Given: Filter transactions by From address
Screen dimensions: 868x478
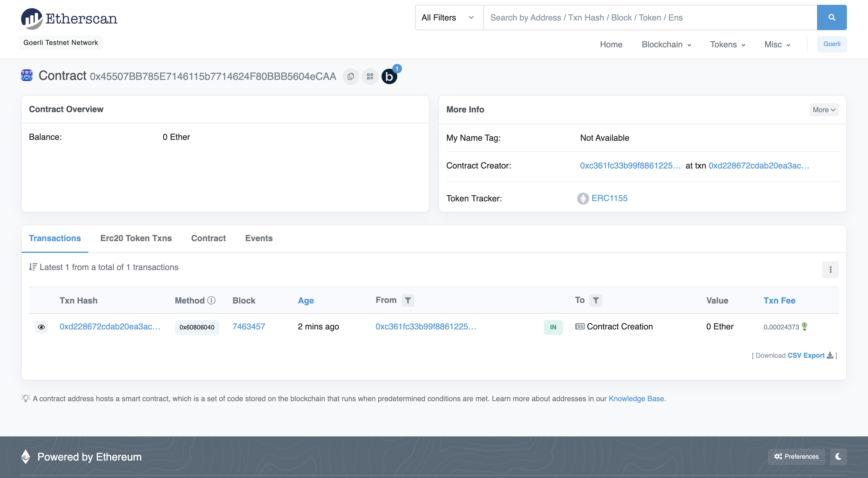Looking at the screenshot, I should (408, 300).
